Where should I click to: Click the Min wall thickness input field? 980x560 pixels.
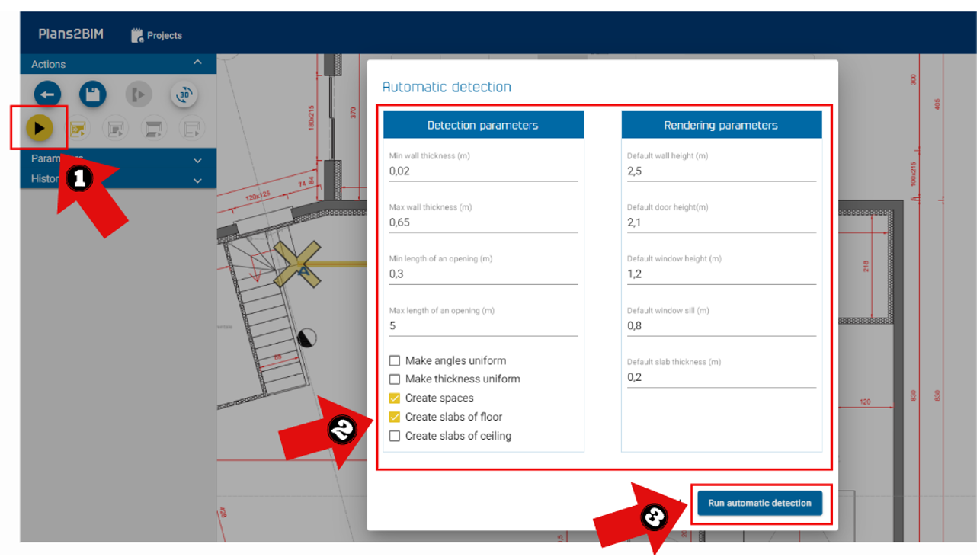point(483,171)
